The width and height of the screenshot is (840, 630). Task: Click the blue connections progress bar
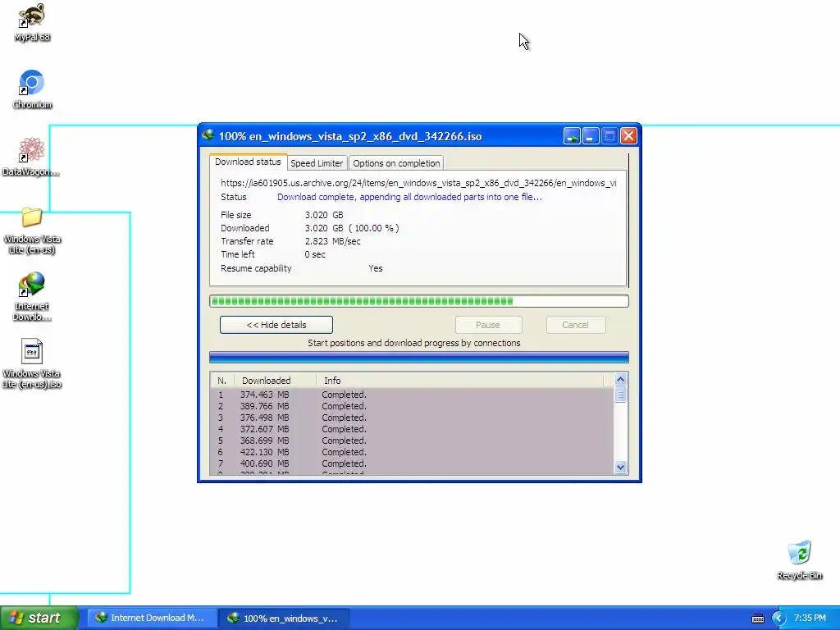419,358
